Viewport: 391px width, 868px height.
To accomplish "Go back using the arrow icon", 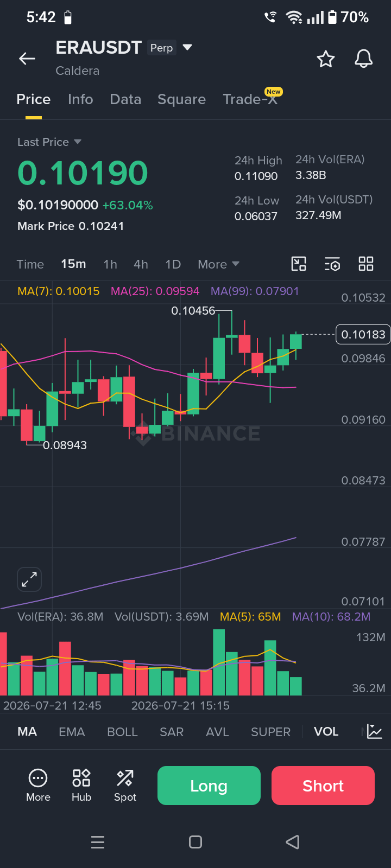I will 27,59.
